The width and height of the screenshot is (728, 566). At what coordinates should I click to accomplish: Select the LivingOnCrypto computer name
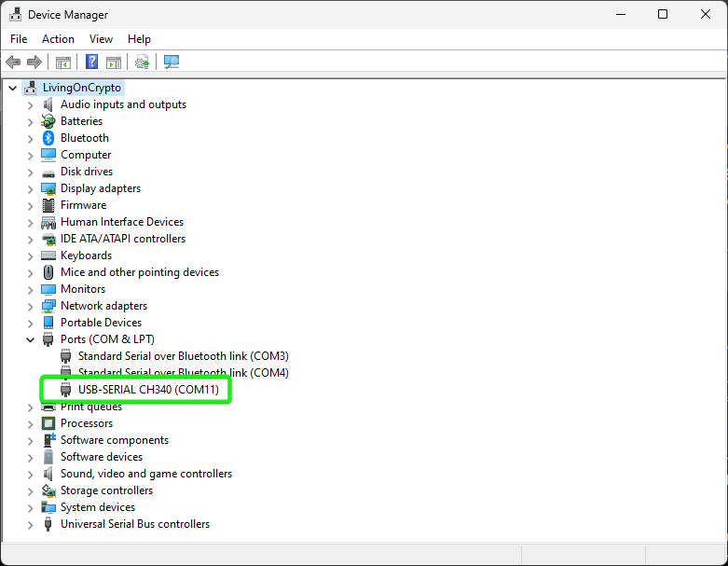82,88
